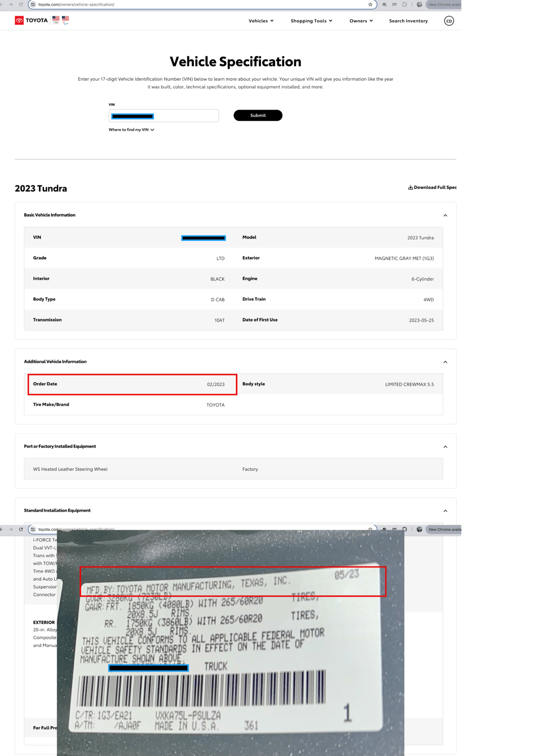The height and width of the screenshot is (756, 548).
Task: Click New Chrome available in the lower browser toolbar
Action: (x=444, y=529)
